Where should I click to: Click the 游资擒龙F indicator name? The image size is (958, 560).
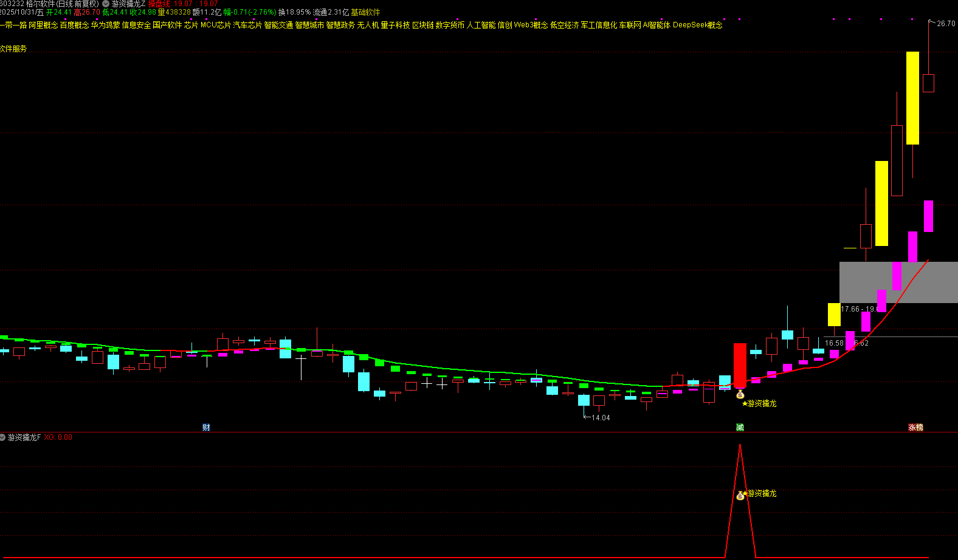pos(24,437)
